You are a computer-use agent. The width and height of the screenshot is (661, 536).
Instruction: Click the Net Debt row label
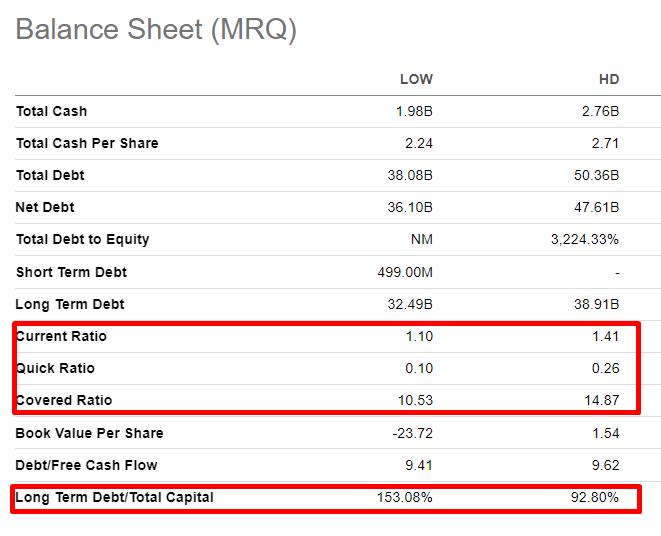tap(45, 207)
